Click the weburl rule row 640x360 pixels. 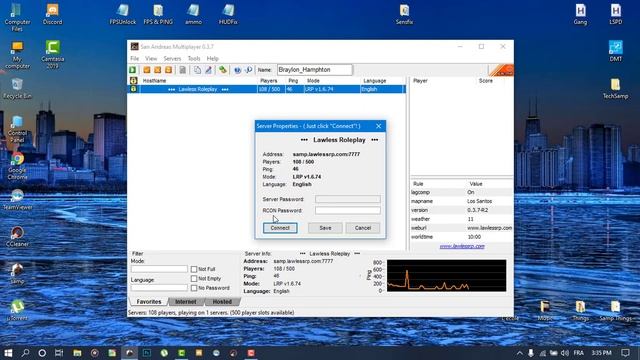click(462, 228)
